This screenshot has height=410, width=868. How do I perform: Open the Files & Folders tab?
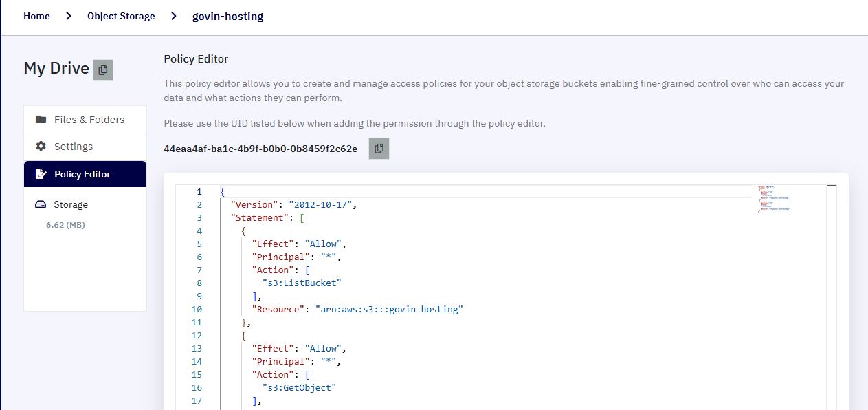pyautogui.click(x=85, y=120)
